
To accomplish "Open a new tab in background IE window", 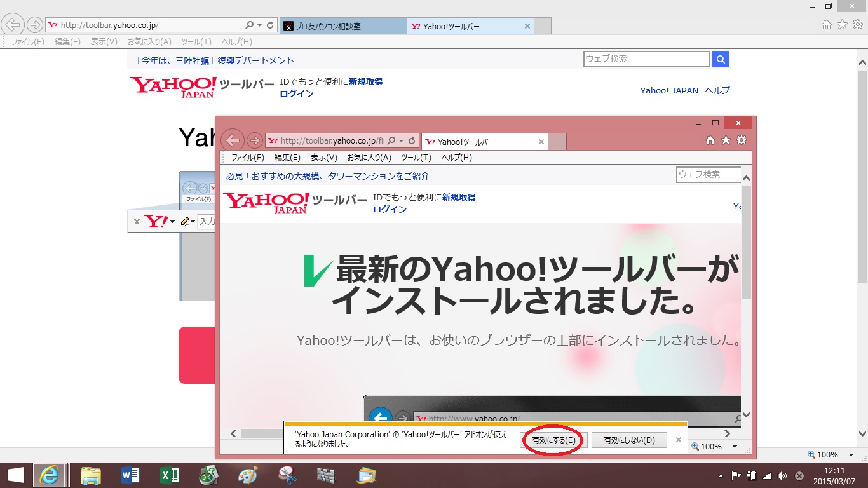I will coord(543,26).
